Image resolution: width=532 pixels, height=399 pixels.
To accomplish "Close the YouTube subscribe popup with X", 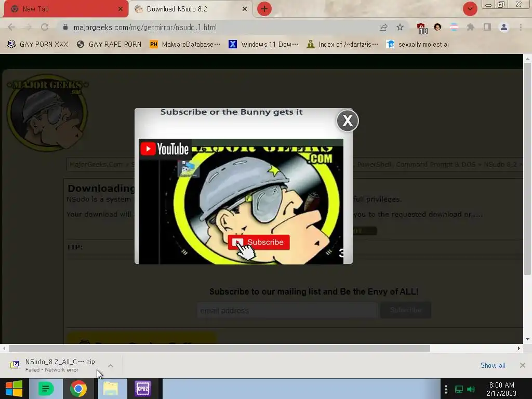I will 348,121.
